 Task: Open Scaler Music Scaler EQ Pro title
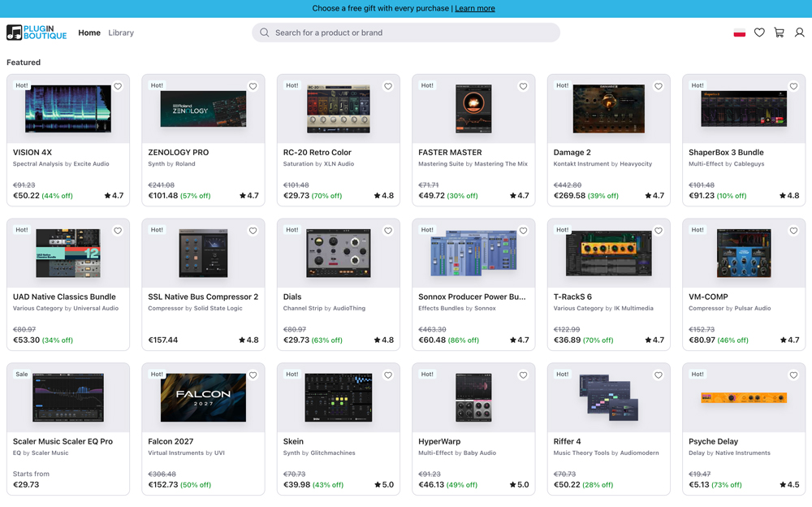pos(63,441)
